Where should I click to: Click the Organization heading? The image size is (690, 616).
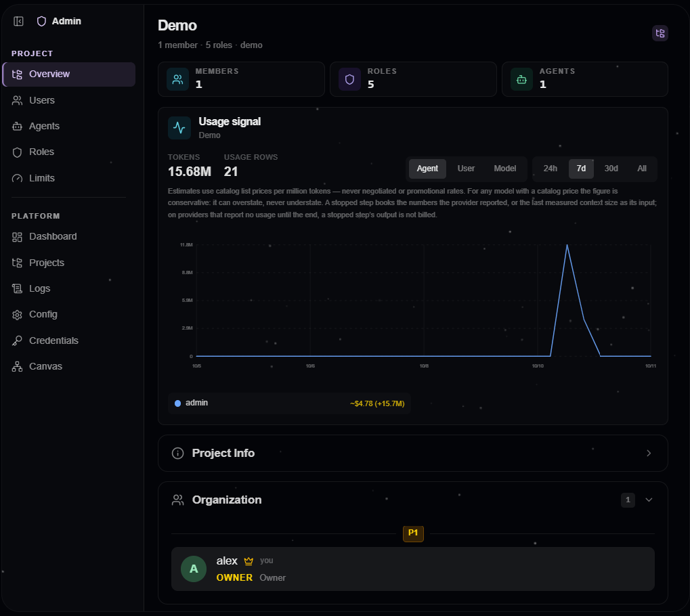227,500
